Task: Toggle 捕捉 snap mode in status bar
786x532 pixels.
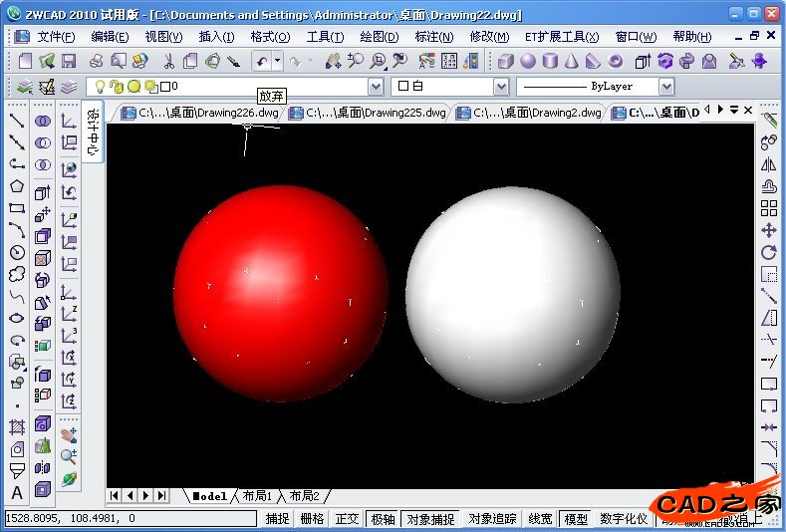Action: coord(277,518)
